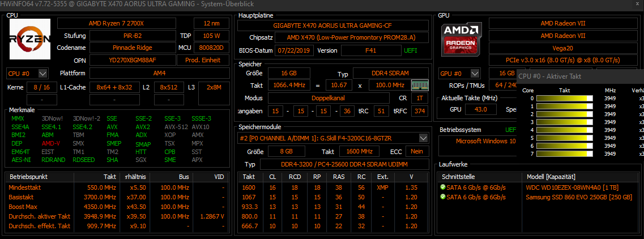The image size is (644, 239).
Task: Click the Microsoft Windows 10 field
Action: point(479,146)
